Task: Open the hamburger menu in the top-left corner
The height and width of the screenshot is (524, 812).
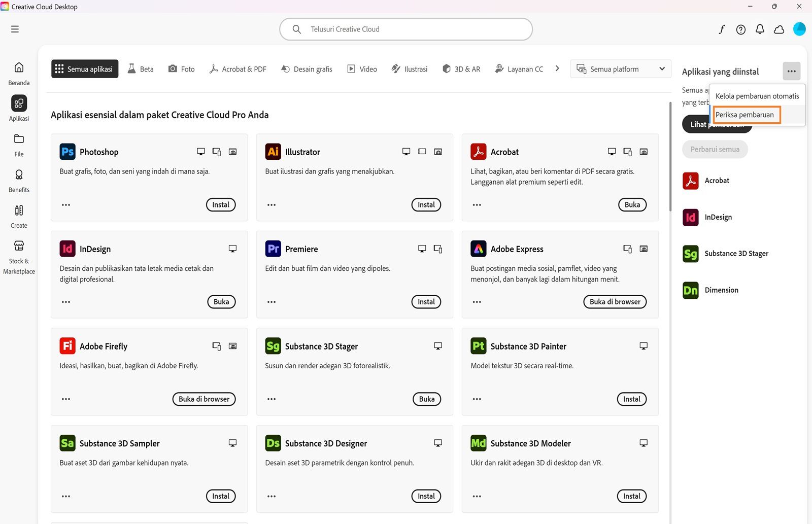Action: [x=15, y=29]
